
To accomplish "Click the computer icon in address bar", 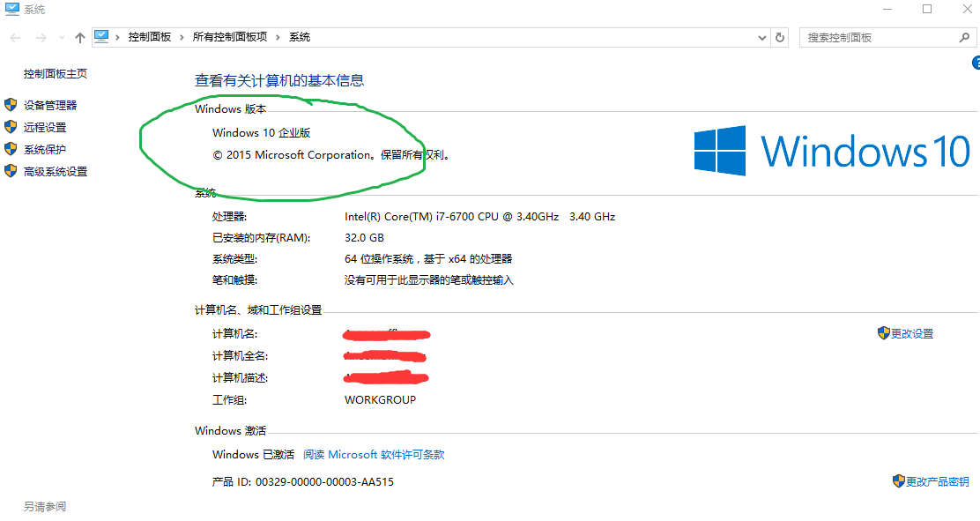I will pyautogui.click(x=101, y=37).
